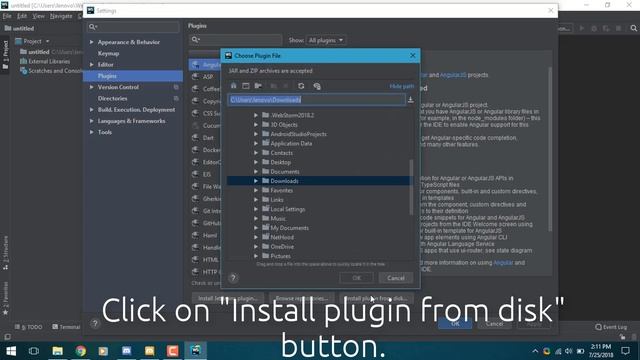Screen dimensions: 640x360
Task: Open Search Everywhere in main toolbar
Action: [x=633, y=28]
